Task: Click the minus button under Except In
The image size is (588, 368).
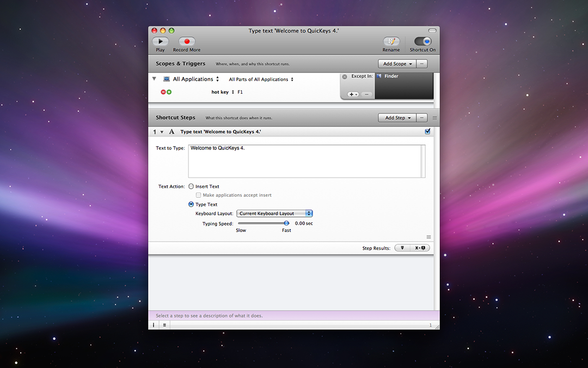Action: (367, 94)
